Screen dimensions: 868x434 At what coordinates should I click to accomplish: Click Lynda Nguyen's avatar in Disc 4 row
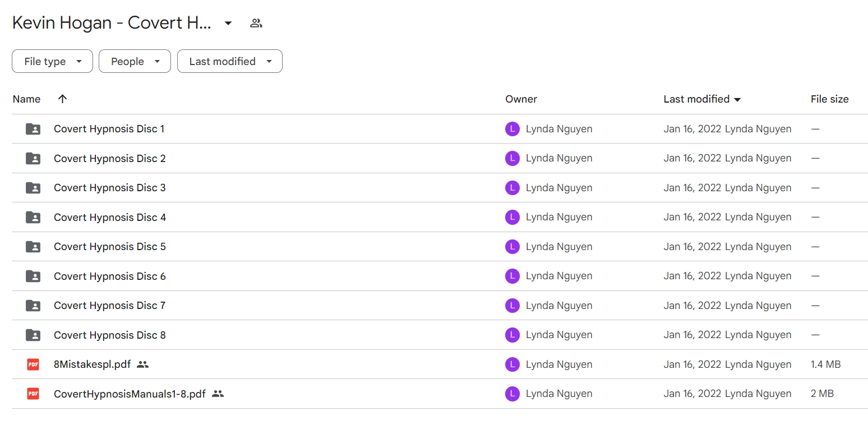513,217
